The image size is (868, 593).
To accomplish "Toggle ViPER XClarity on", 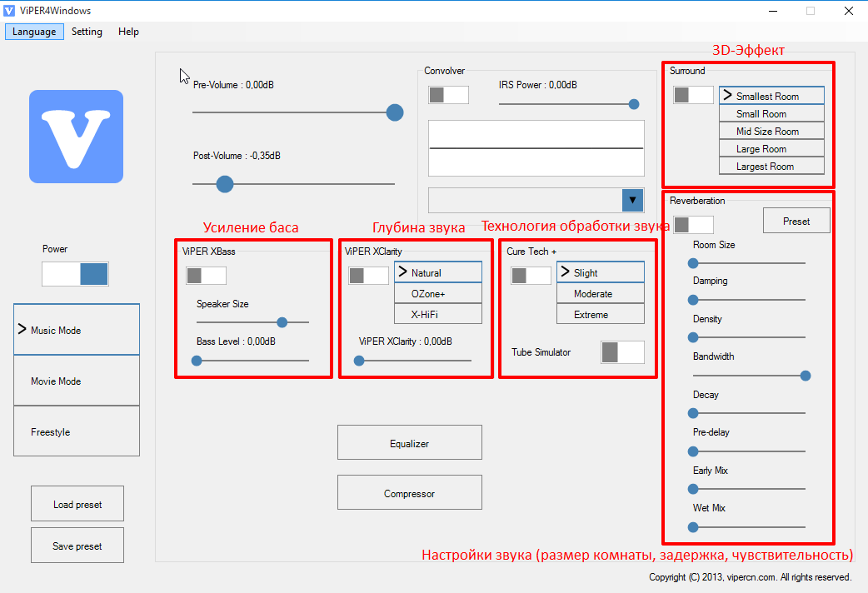I will 368,275.
